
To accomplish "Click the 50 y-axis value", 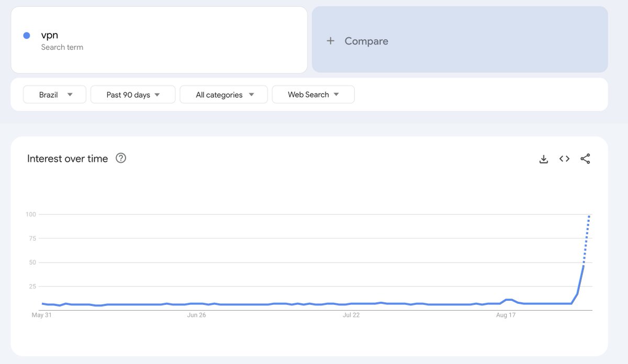I will 32,263.
